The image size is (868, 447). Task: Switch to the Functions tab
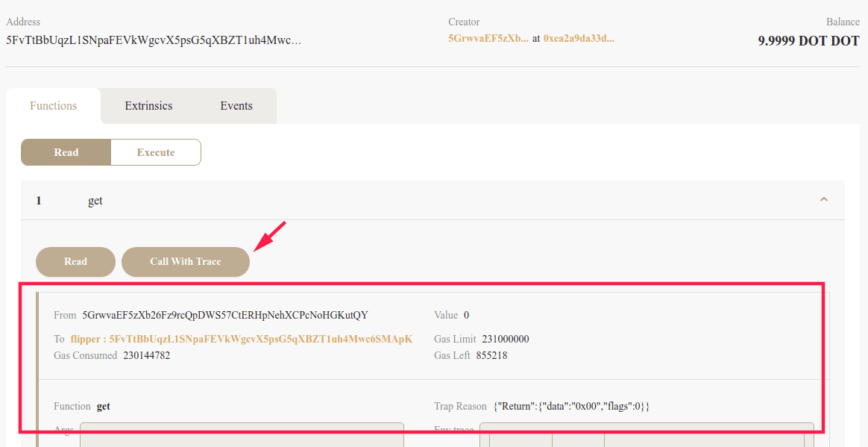pos(53,106)
